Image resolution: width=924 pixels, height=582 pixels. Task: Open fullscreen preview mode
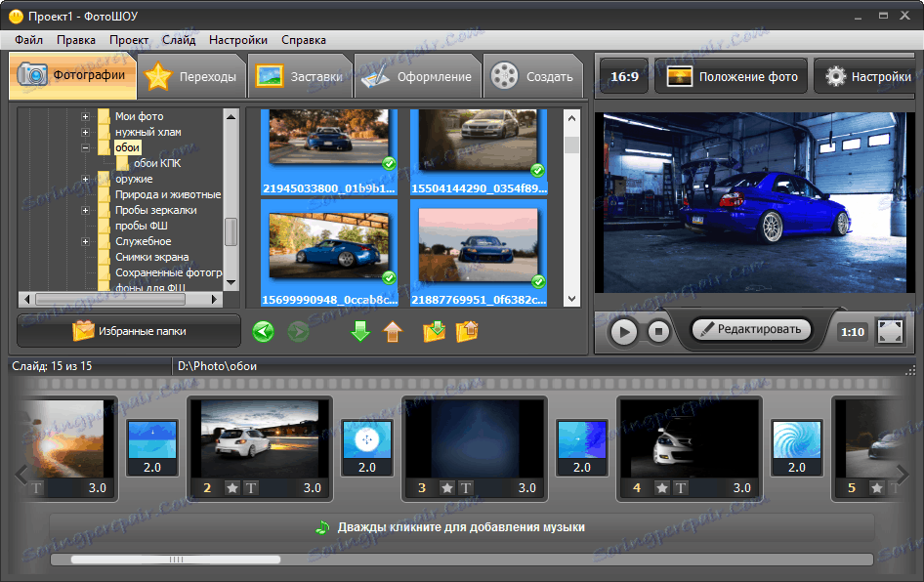890,331
